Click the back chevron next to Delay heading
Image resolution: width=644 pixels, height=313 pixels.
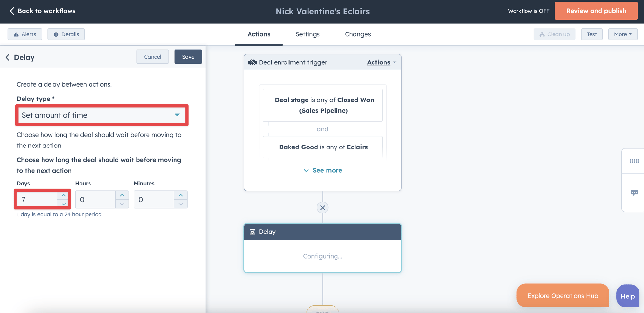click(x=7, y=57)
